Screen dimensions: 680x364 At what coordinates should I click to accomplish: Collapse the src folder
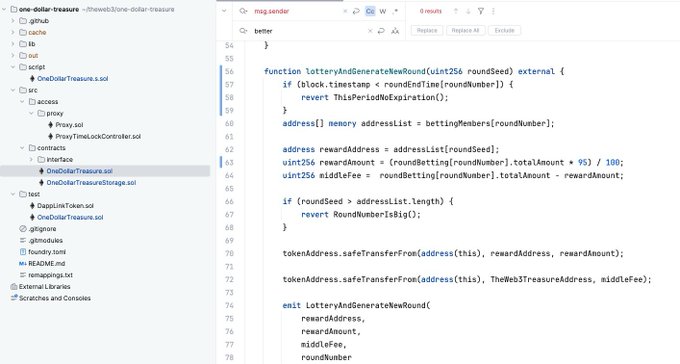13,90
